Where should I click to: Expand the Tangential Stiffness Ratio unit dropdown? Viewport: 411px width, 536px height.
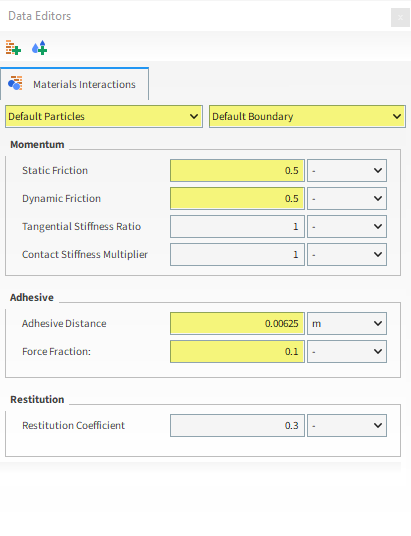pyautogui.click(x=347, y=226)
